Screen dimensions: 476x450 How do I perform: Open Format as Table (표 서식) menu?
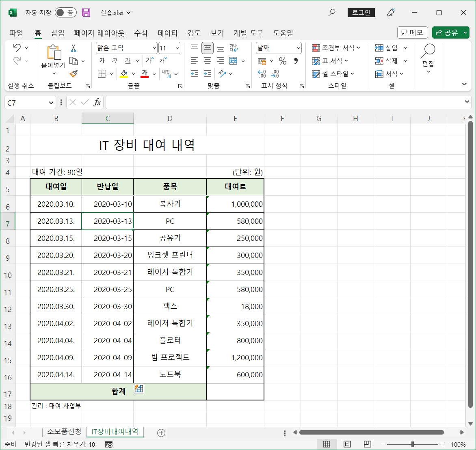[330, 61]
